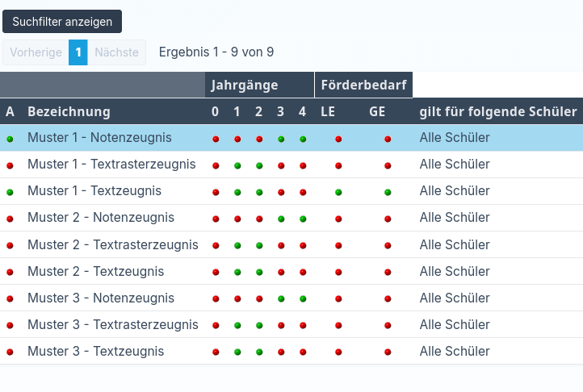Click Jahrgang 3 dot for Muster 3 - Notenzeugnis
Screen dimensions: 583x392
(281, 298)
